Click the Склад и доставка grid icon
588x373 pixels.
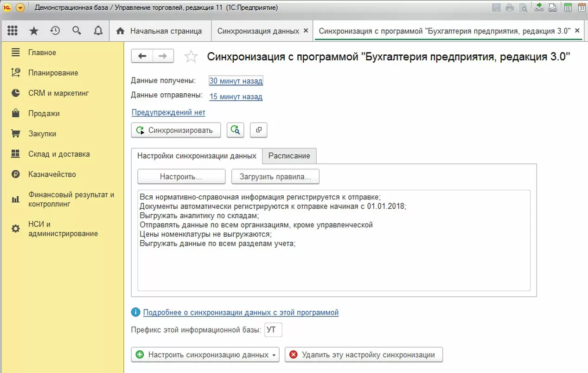click(16, 154)
